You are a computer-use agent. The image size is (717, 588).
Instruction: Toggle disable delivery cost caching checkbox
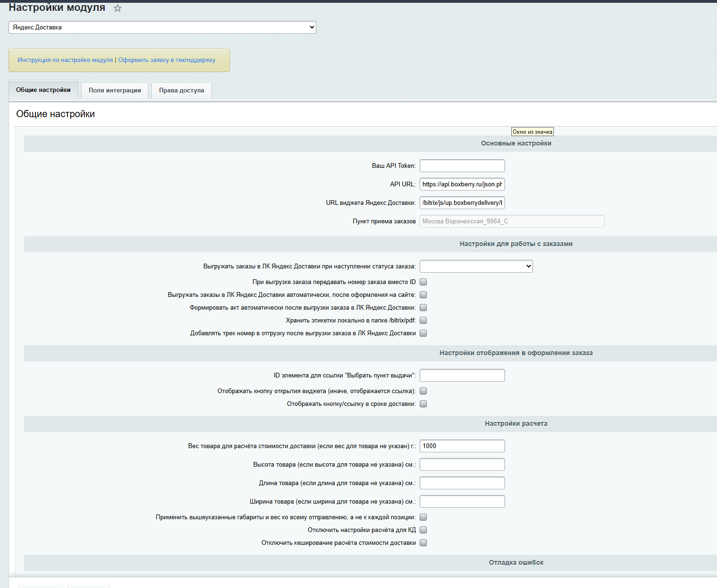423,543
